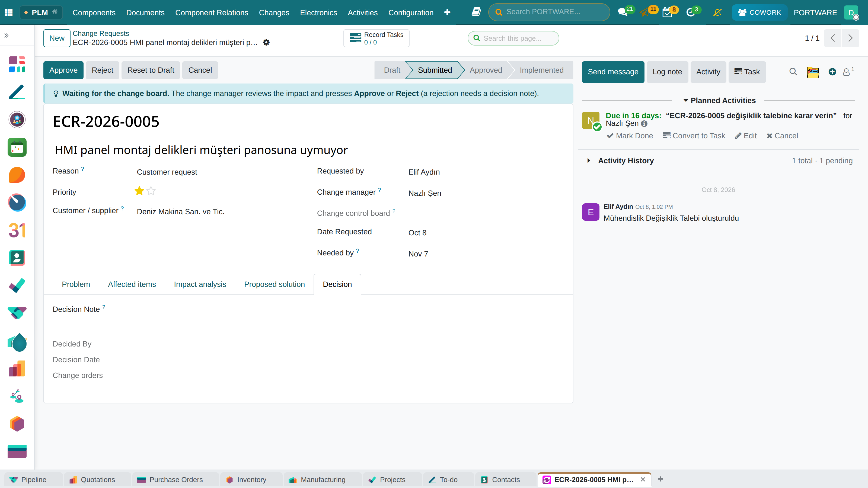Open the documents folder icon in chatter
Image resolution: width=868 pixels, height=488 pixels.
point(813,72)
